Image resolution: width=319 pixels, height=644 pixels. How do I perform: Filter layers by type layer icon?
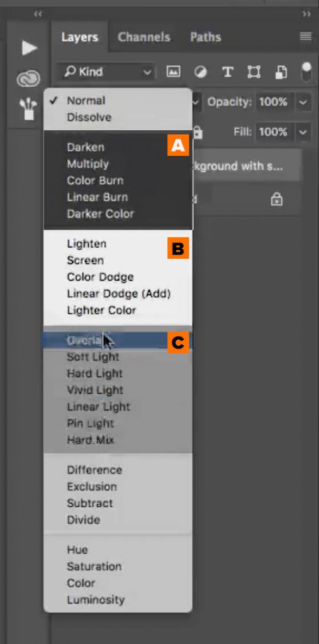pos(227,72)
